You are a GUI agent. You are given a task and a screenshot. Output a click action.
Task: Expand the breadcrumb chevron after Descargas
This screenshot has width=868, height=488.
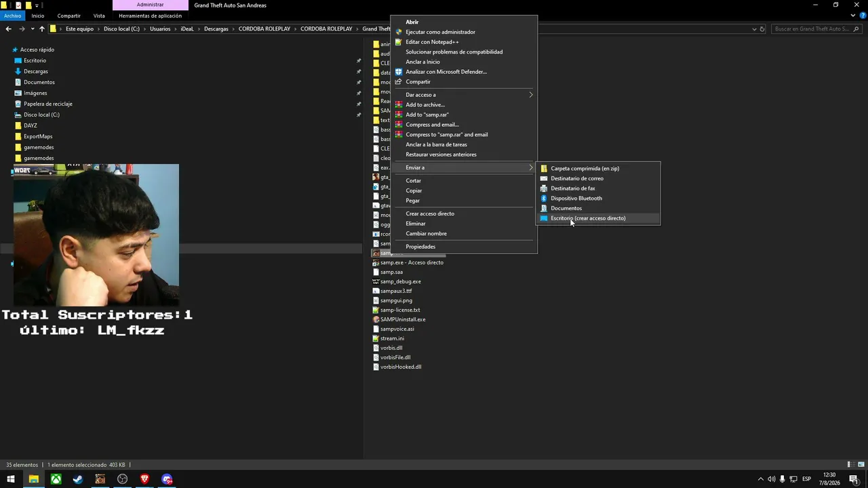click(x=233, y=29)
